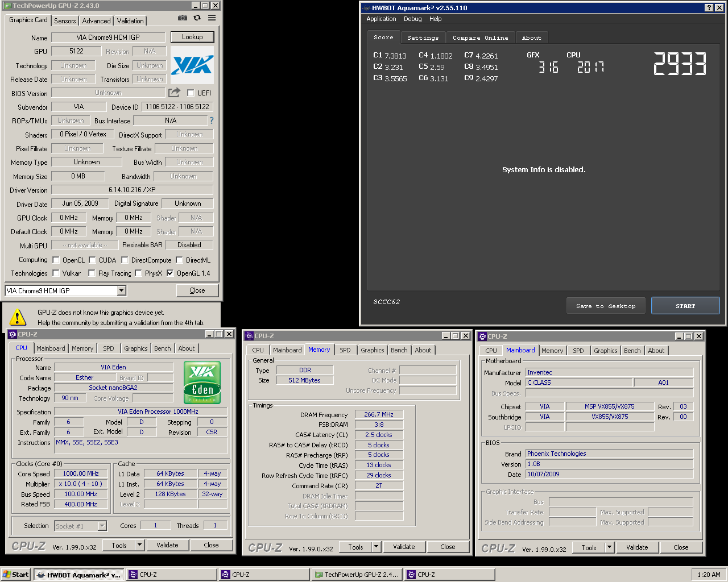
Task: Toggle the PhysX checkbox
Action: 138,273
